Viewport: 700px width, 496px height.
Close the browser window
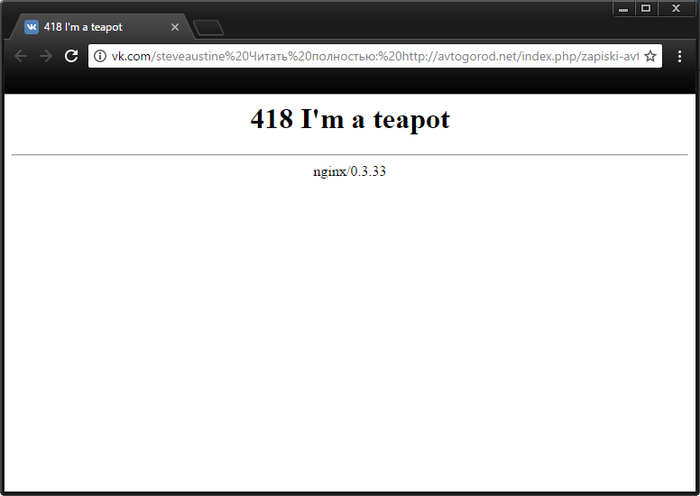[x=676, y=8]
